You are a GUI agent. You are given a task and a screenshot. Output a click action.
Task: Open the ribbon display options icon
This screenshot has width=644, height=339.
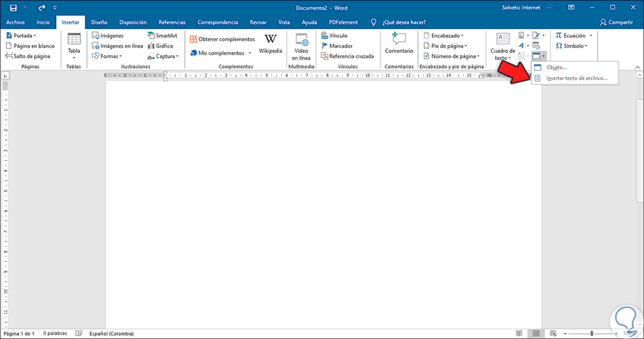click(x=571, y=8)
